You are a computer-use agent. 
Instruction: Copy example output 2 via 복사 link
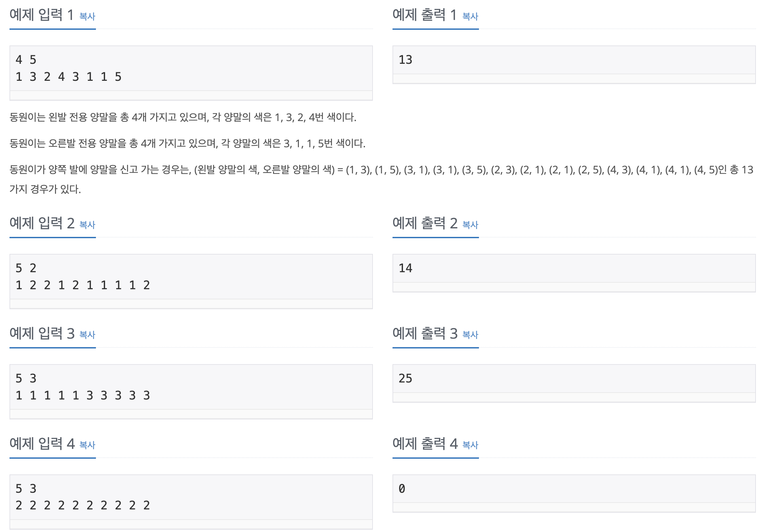[x=470, y=225]
